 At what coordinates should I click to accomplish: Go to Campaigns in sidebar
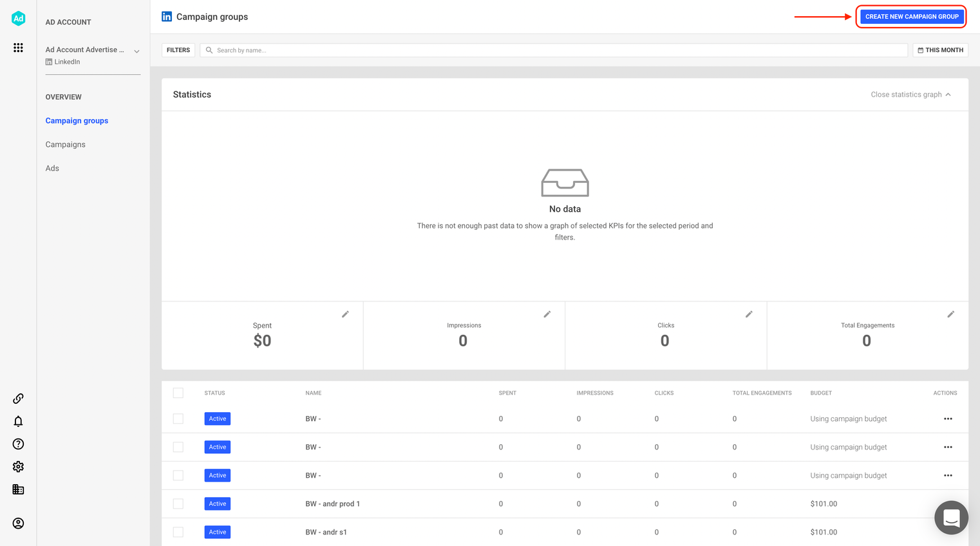(x=65, y=145)
